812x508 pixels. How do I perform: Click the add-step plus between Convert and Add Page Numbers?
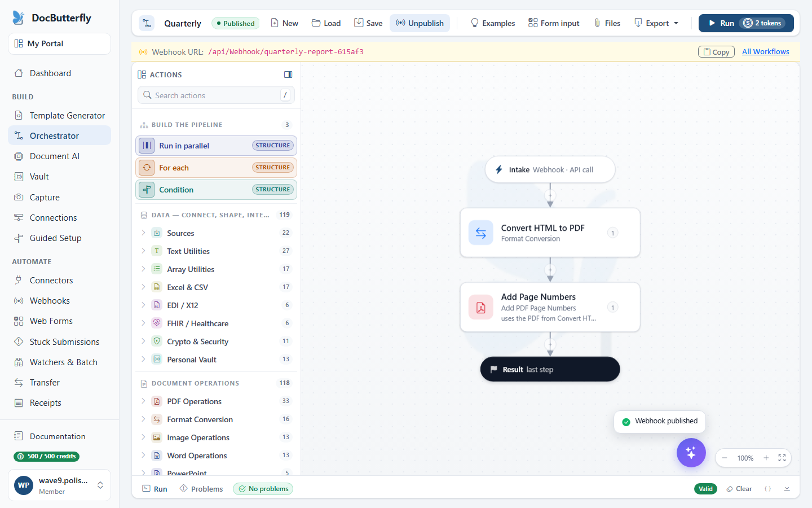click(x=550, y=270)
